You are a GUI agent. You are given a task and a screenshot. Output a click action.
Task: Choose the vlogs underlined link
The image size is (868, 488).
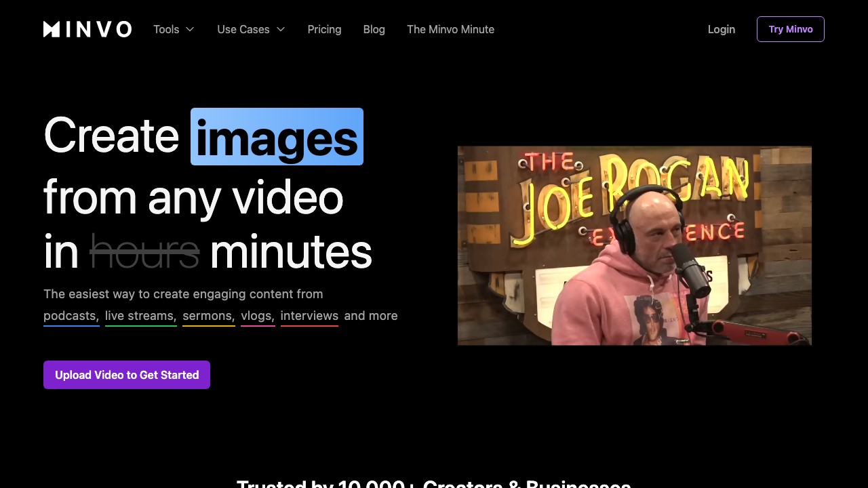(258, 316)
